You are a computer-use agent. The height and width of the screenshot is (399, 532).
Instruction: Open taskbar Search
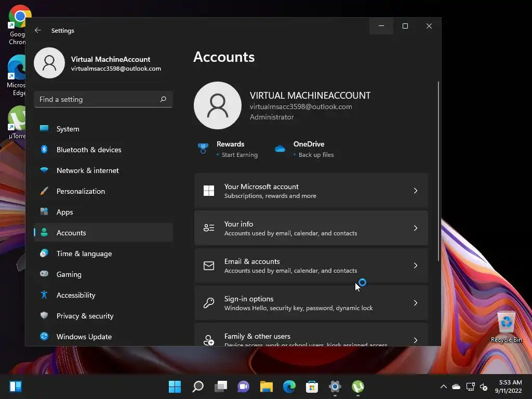point(198,387)
